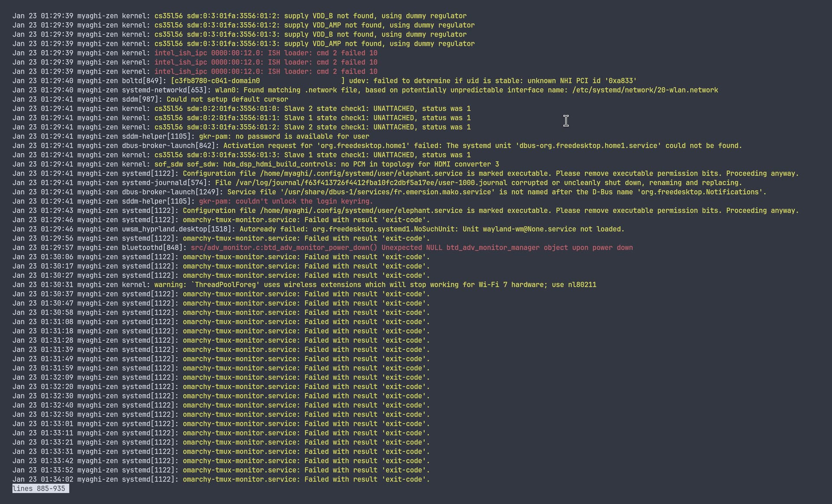
Task: Click the Wi-Fi 7 wireless extensions warning
Action: [375, 285]
